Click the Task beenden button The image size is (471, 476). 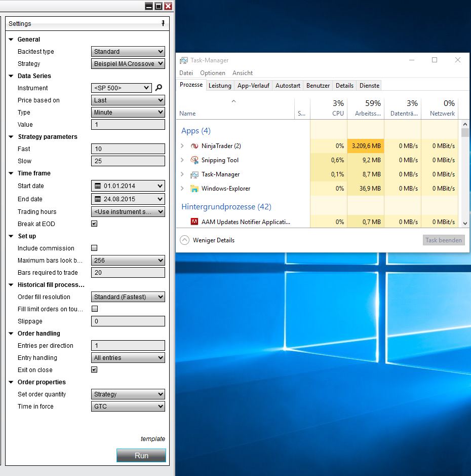[444, 240]
